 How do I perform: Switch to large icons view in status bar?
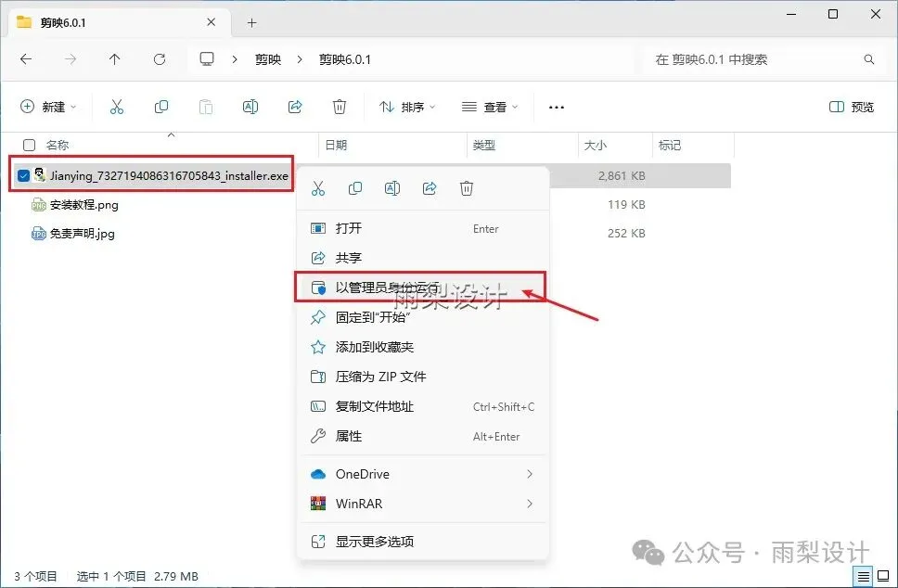coord(883,576)
